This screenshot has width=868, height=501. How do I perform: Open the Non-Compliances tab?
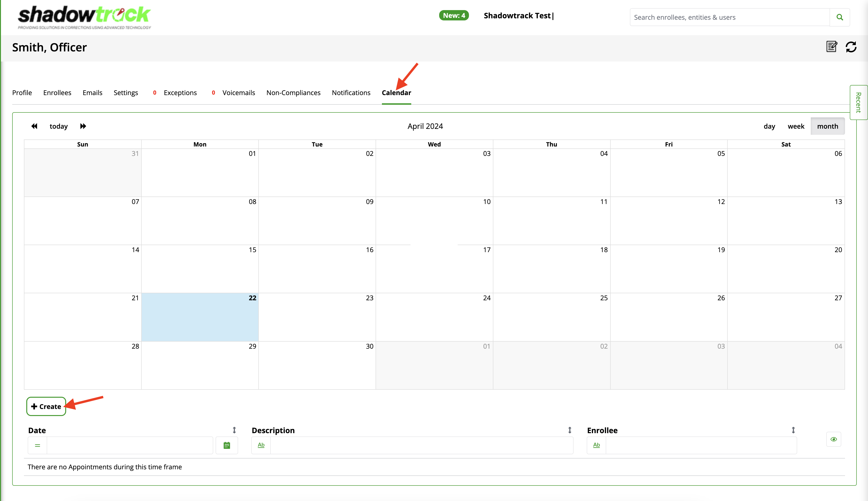coord(293,92)
